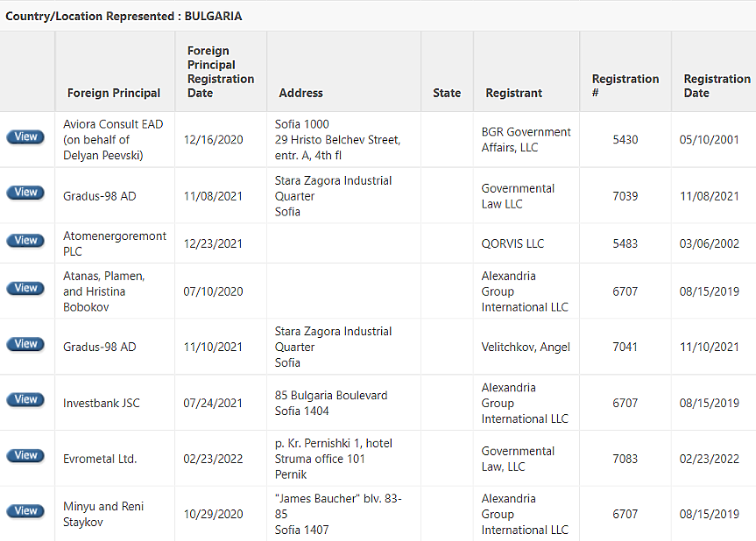This screenshot has width=756, height=541.
Task: Open View for Atomenergoremont PLC row
Action: pos(26,241)
